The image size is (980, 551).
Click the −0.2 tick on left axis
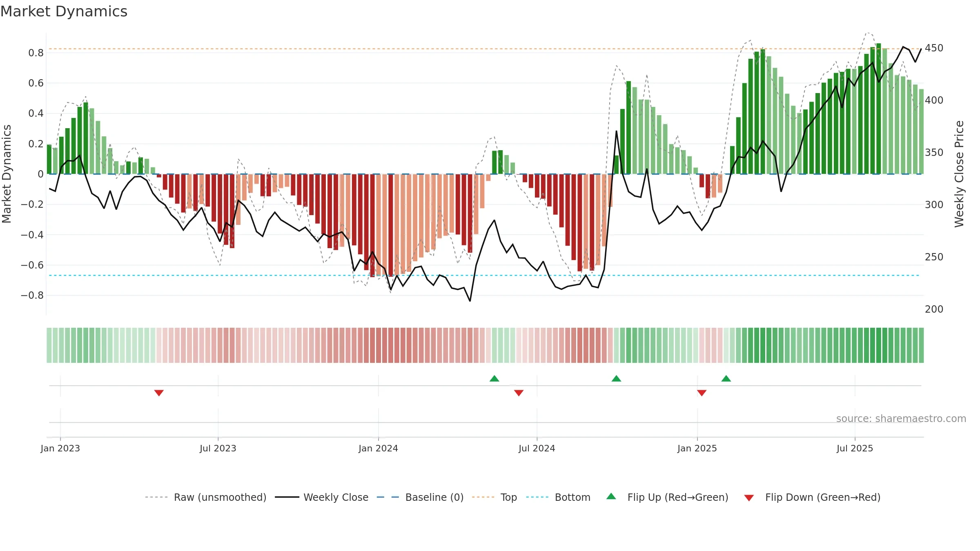pos(32,204)
